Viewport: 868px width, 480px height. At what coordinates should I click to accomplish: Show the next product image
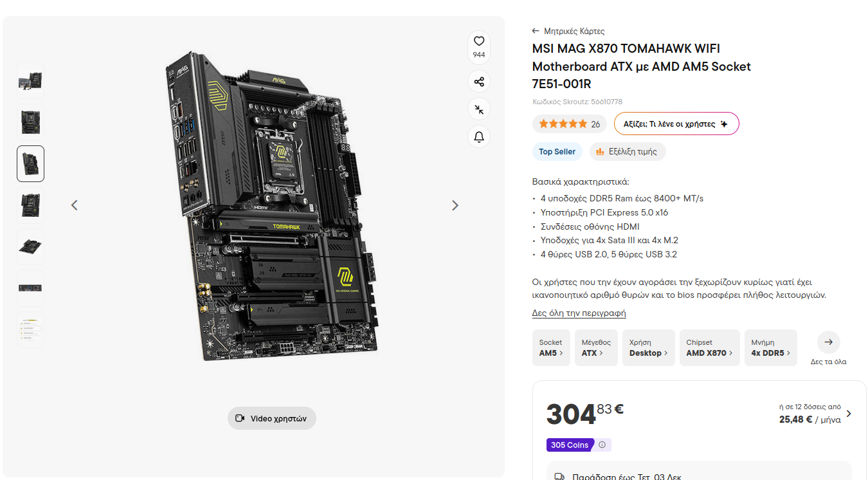455,205
